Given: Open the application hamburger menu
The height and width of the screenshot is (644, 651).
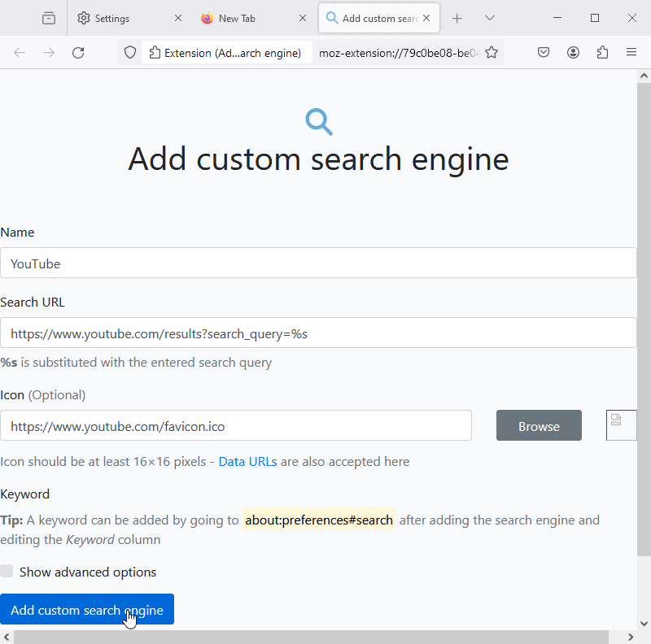Looking at the screenshot, I should (x=631, y=52).
